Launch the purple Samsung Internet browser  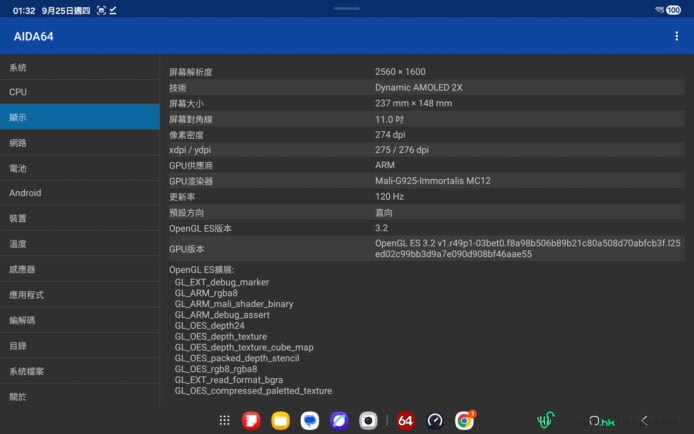pyautogui.click(x=339, y=420)
